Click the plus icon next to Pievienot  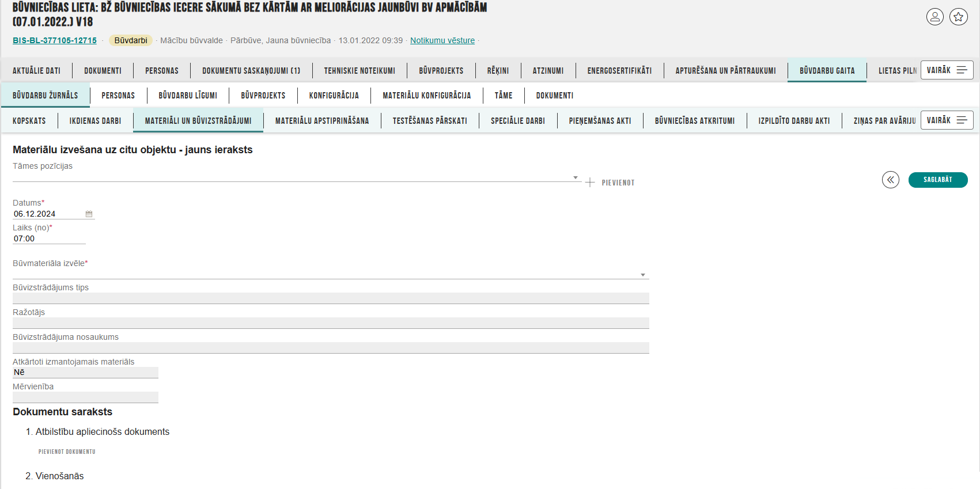[590, 183]
